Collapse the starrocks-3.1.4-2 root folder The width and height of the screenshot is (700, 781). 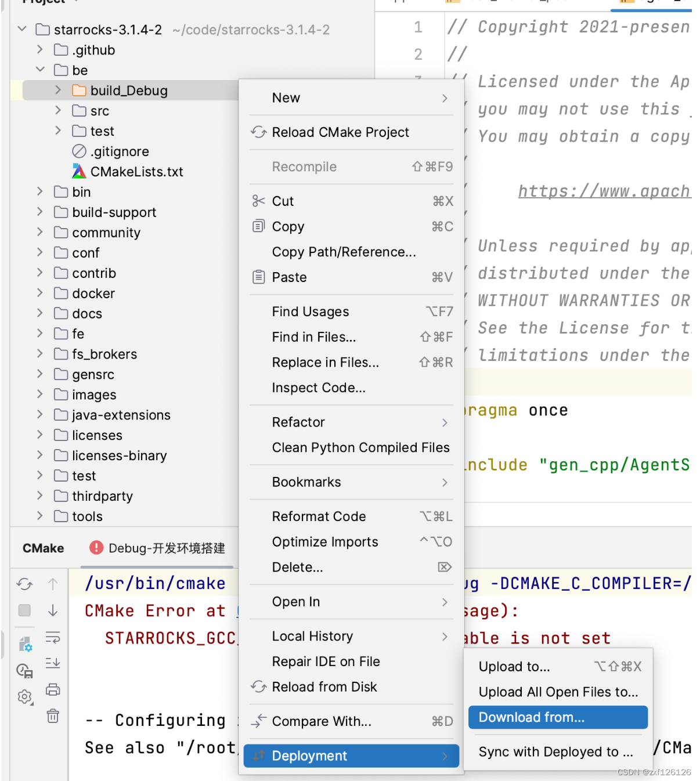coord(22,28)
